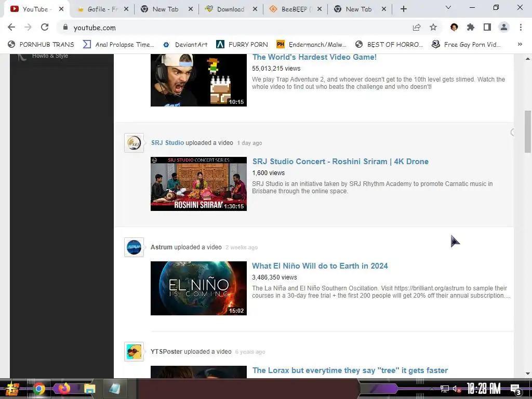Launch Firefox from the taskbar
The width and height of the screenshot is (532, 399).
(64, 389)
